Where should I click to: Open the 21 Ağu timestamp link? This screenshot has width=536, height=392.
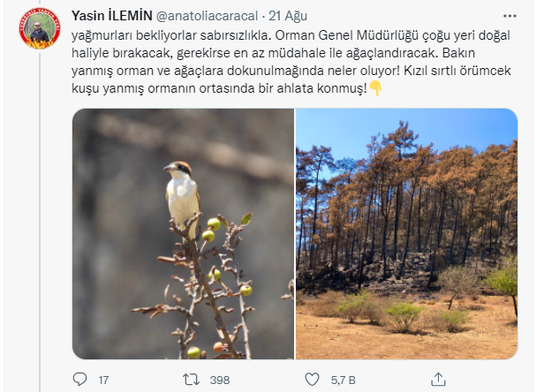[288, 16]
